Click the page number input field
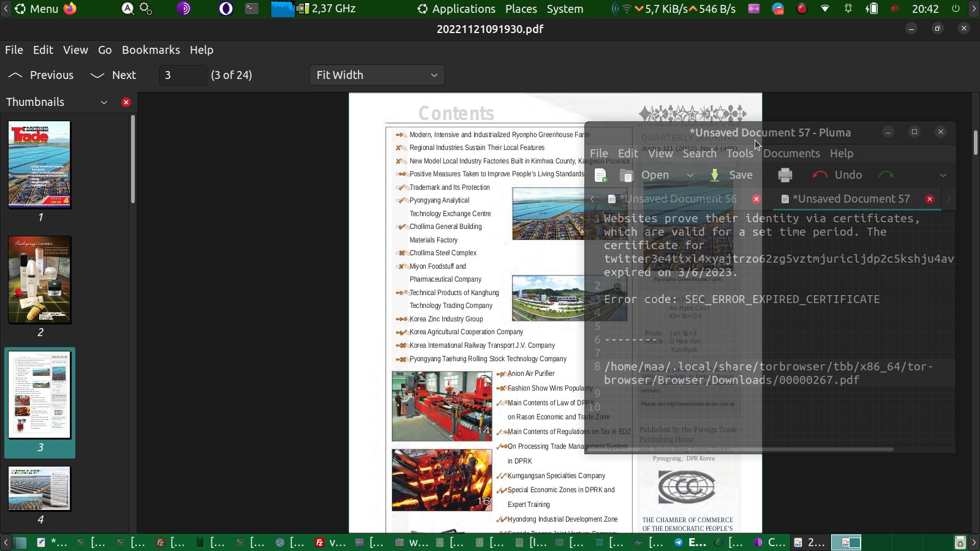This screenshot has height=551, width=980. 183,75
